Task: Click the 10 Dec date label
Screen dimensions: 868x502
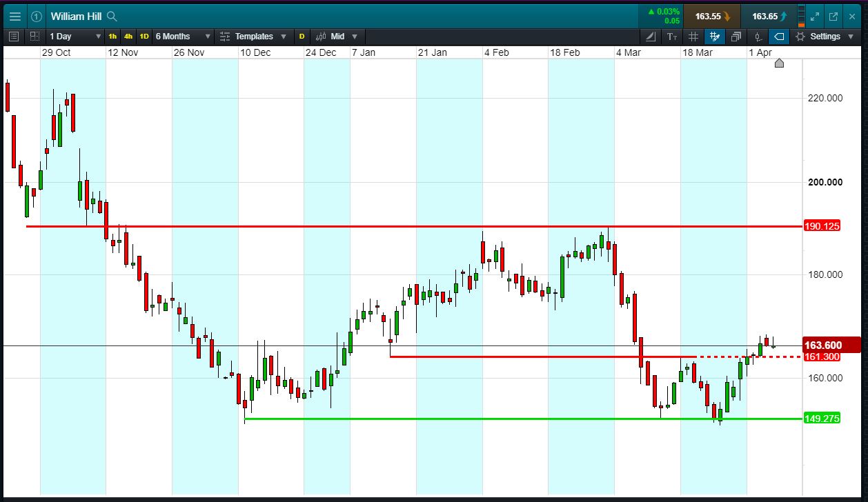Action: 255,52
